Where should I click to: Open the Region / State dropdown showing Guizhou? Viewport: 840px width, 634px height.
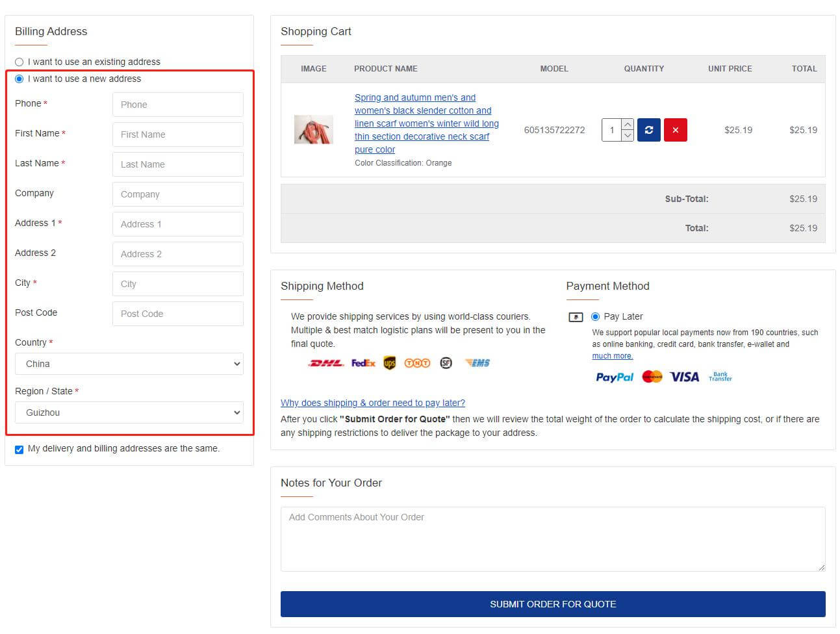click(129, 412)
